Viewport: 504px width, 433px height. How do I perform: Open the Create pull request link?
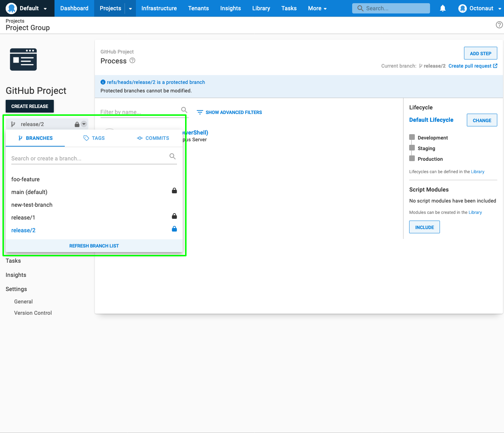point(470,66)
